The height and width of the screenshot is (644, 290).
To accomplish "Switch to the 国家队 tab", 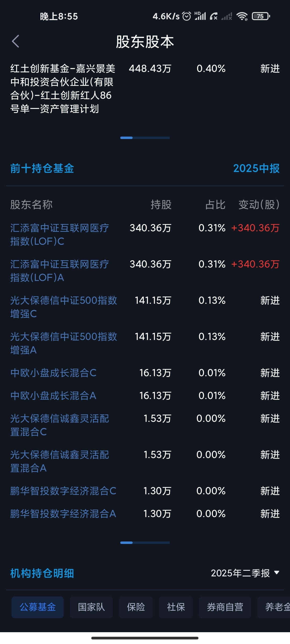I will [91, 607].
